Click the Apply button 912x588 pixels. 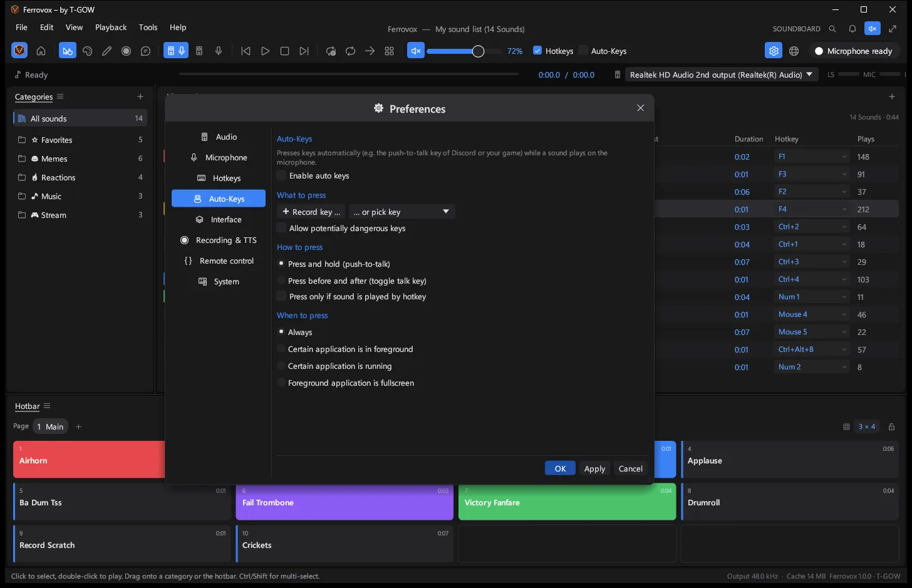pyautogui.click(x=594, y=468)
